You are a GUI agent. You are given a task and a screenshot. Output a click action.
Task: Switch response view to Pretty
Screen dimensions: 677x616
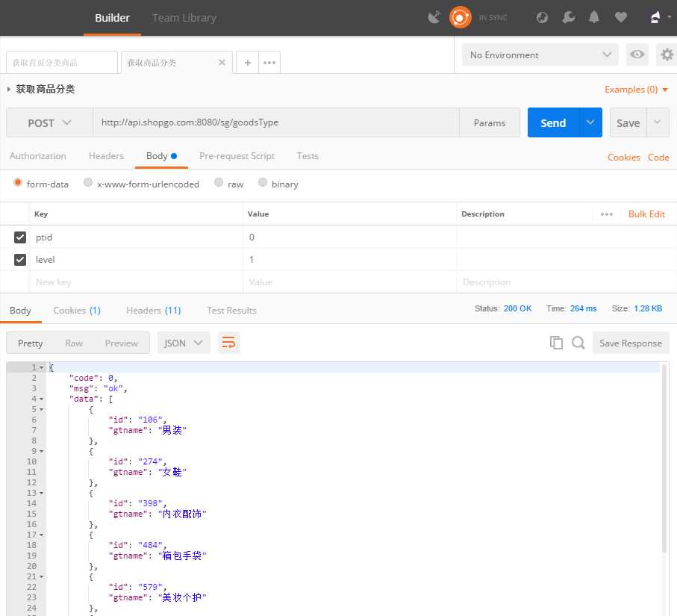click(30, 343)
